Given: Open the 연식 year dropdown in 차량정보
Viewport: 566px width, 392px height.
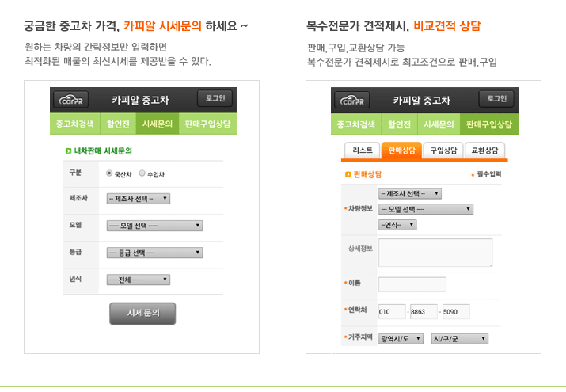Looking at the screenshot, I should tap(397, 225).
